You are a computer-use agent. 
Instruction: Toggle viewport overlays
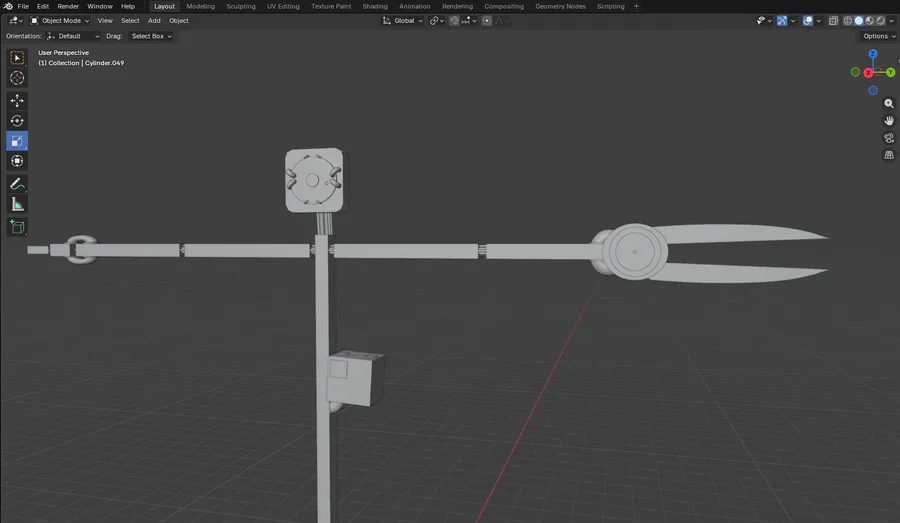point(808,21)
